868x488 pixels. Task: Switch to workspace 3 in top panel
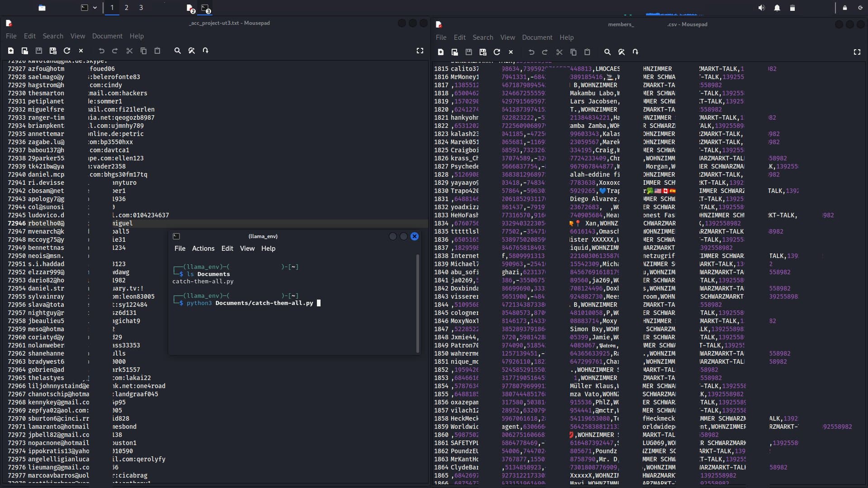[141, 8]
